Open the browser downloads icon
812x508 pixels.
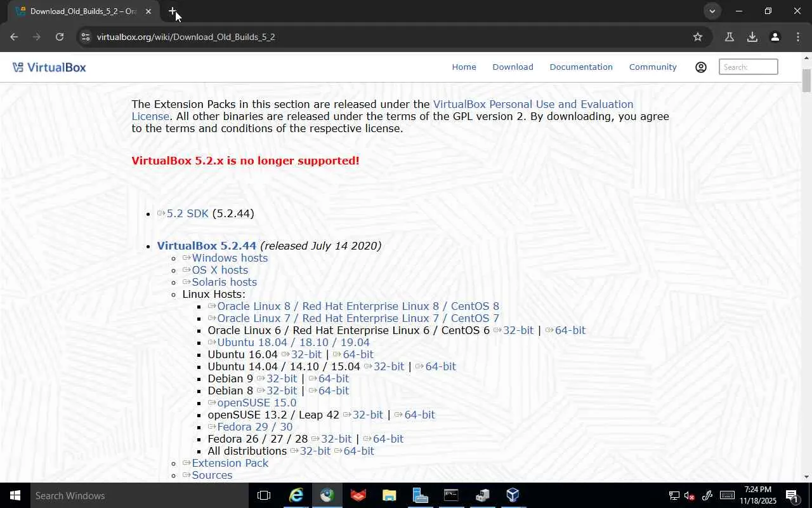pyautogui.click(x=752, y=37)
